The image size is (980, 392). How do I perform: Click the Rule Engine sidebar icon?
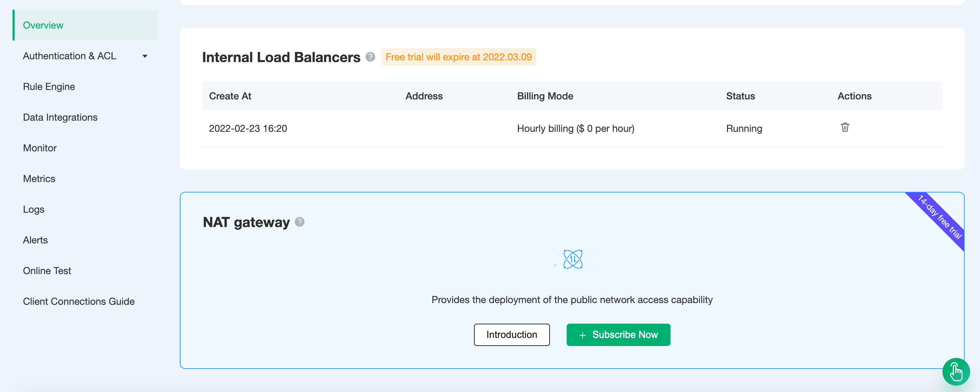(x=49, y=87)
